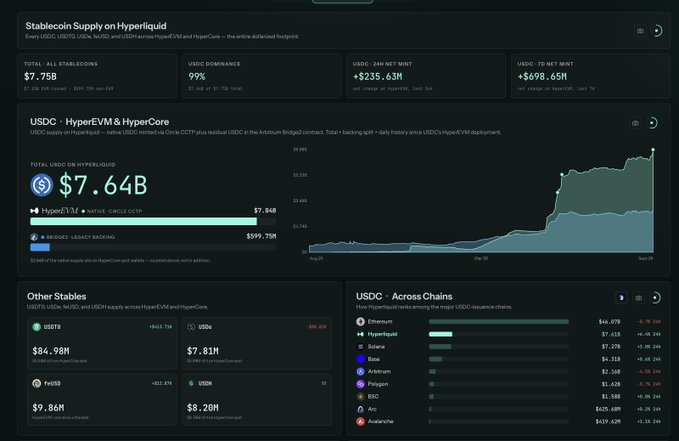This screenshot has height=441, width=679.
Task: Click the Arbitrum chain icon
Action: coord(360,372)
